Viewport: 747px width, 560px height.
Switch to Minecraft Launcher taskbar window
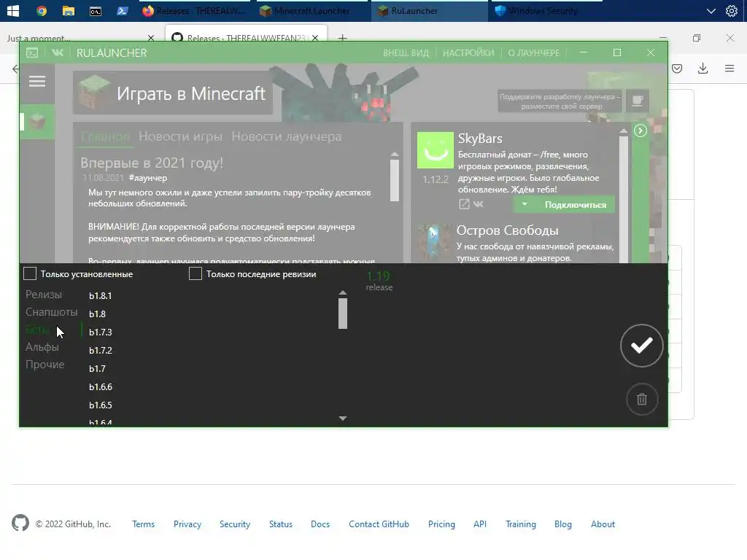click(x=312, y=10)
